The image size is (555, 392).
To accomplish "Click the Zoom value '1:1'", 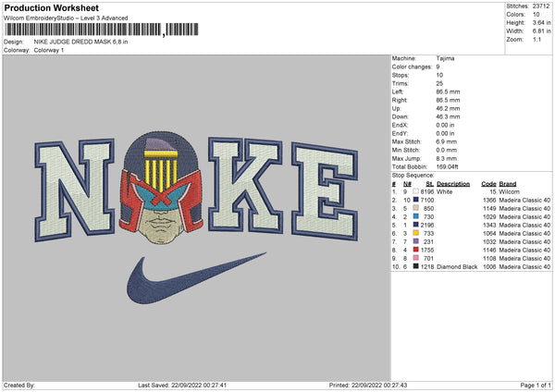I will (536, 39).
